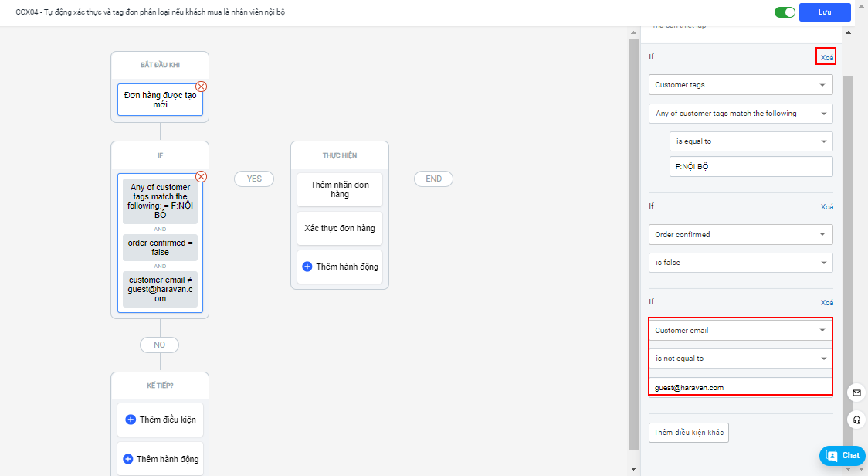
Task: Click Xoá link for Order confirmed condition
Action: [826, 207]
